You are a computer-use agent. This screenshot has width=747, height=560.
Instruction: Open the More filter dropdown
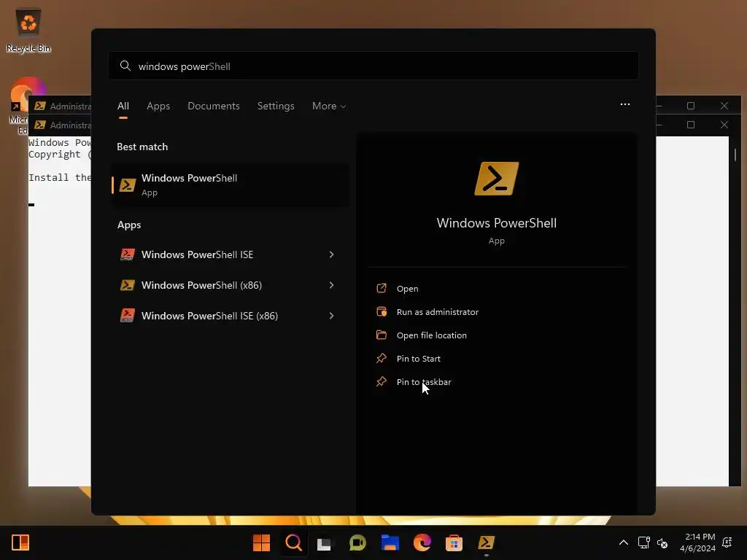[329, 106]
